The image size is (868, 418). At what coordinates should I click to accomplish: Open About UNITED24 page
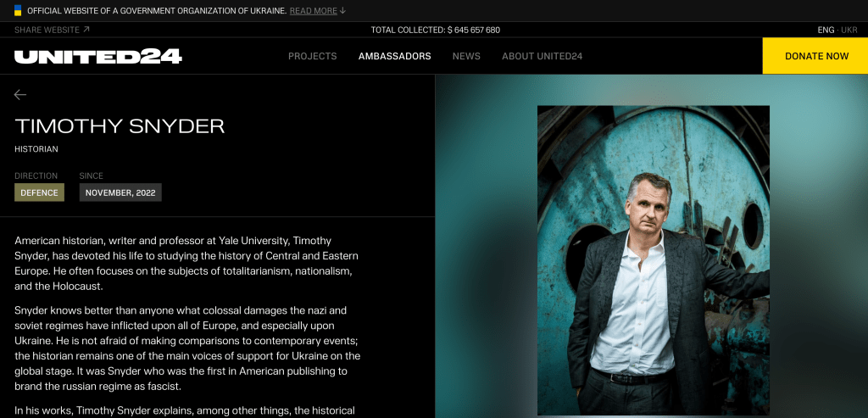[x=542, y=56]
